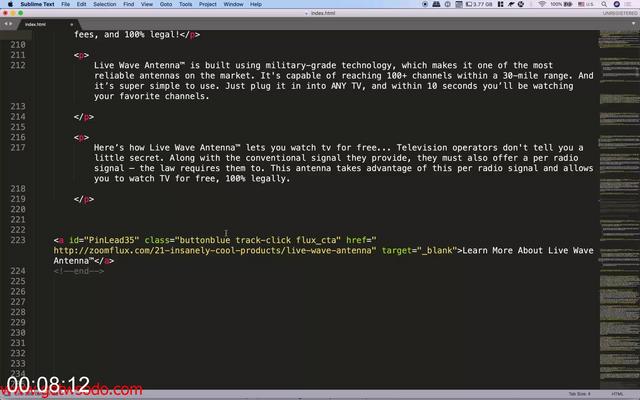Click the tab navigation arrows

click(8, 24)
